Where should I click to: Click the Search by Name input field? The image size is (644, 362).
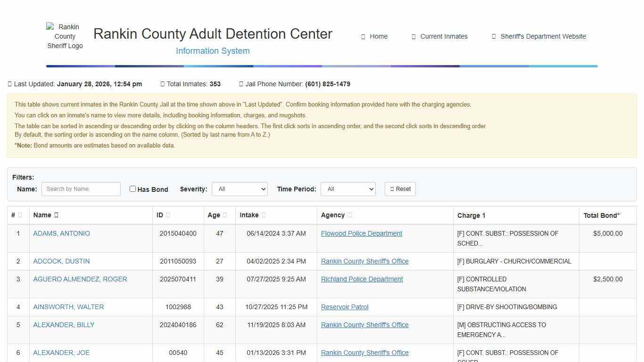coord(81,189)
